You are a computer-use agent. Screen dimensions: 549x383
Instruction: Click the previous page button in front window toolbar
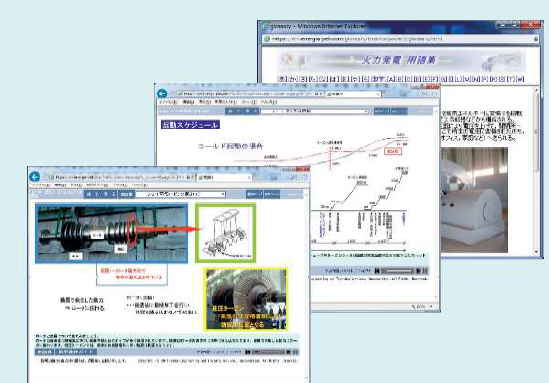[255, 194]
